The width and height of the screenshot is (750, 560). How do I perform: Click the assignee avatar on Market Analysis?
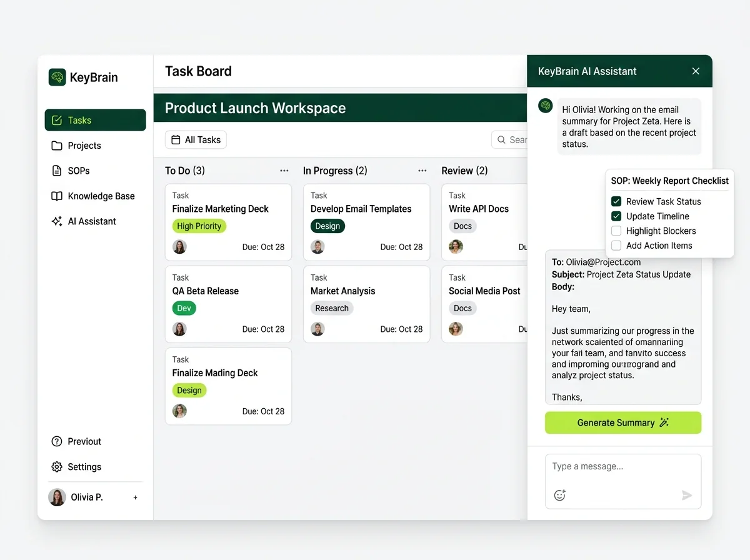[x=317, y=329]
